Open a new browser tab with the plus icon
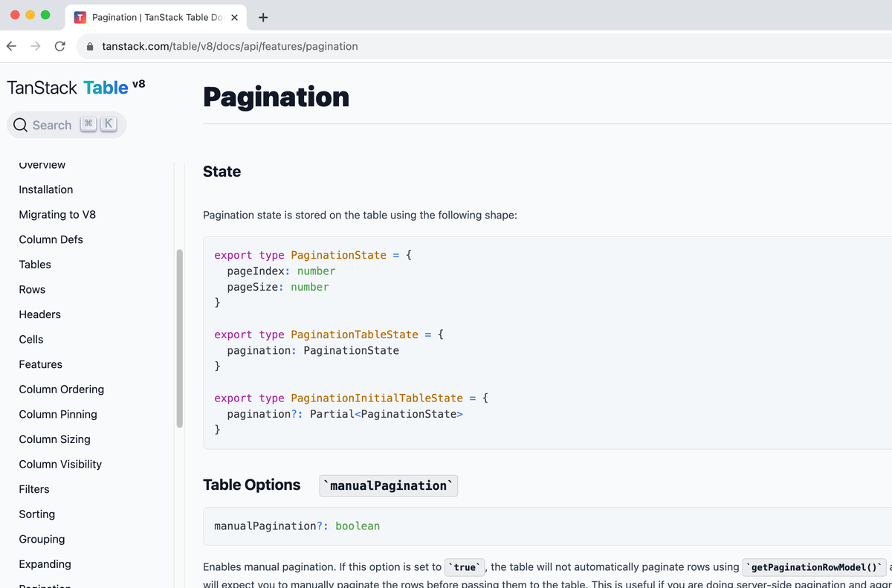Viewport: 892px width, 588px height. pos(262,16)
